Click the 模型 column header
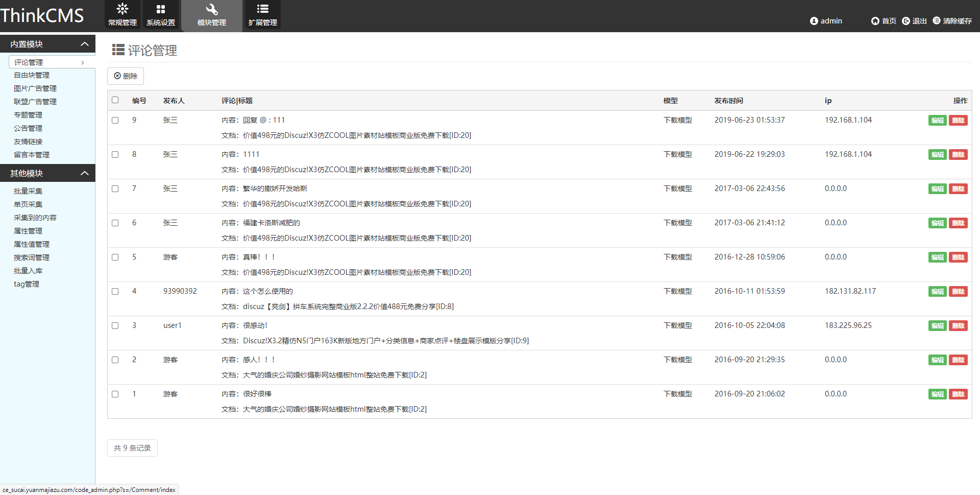Image resolution: width=980 pixels, height=495 pixels. point(671,101)
